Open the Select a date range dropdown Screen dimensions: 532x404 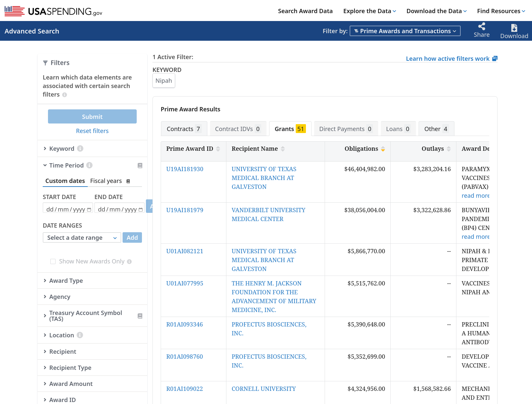[82, 237]
